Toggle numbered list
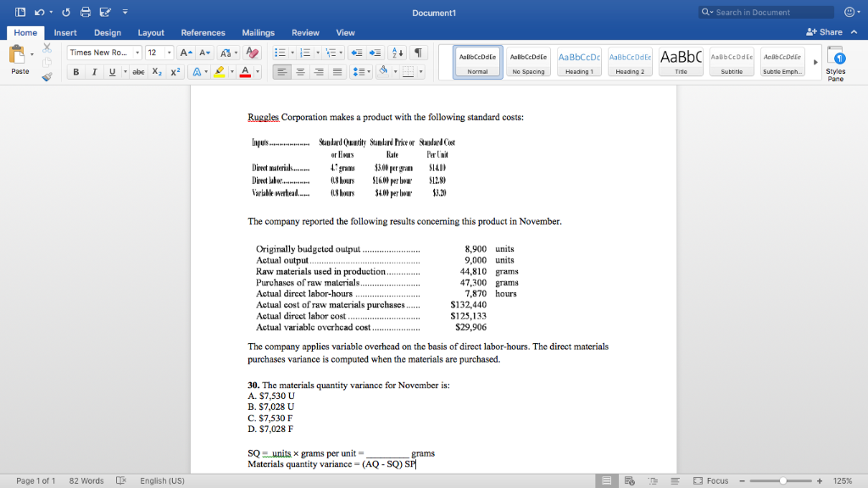Viewport: 868px width, 488px height. pos(305,53)
